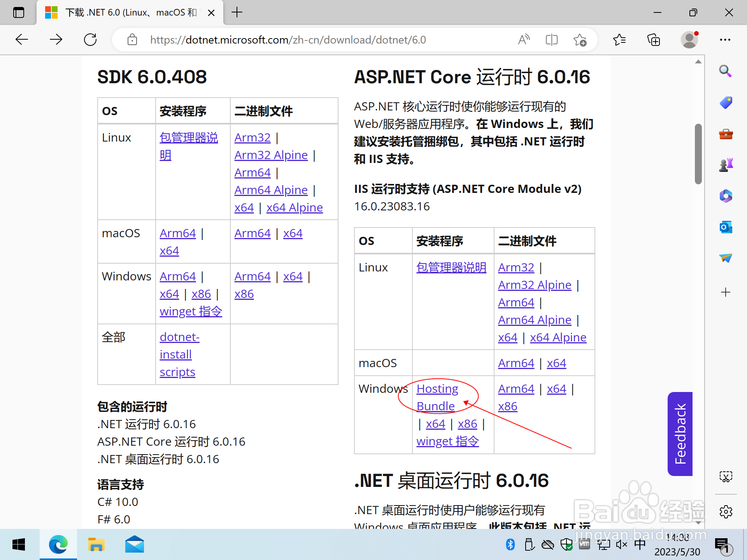Open the Favorites list
Image resolution: width=747 pixels, height=560 pixels.
pos(619,40)
